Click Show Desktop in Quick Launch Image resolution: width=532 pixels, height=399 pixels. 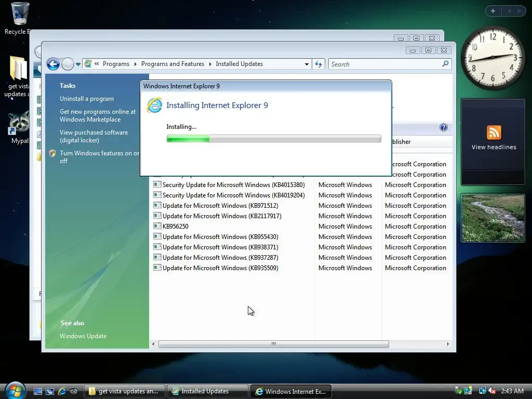click(37, 391)
